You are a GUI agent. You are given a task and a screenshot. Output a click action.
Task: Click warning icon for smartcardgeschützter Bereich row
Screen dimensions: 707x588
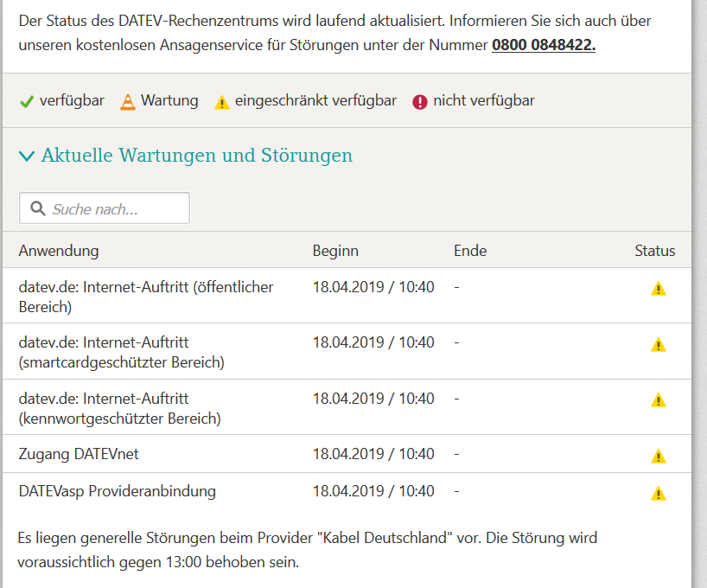pos(659,344)
